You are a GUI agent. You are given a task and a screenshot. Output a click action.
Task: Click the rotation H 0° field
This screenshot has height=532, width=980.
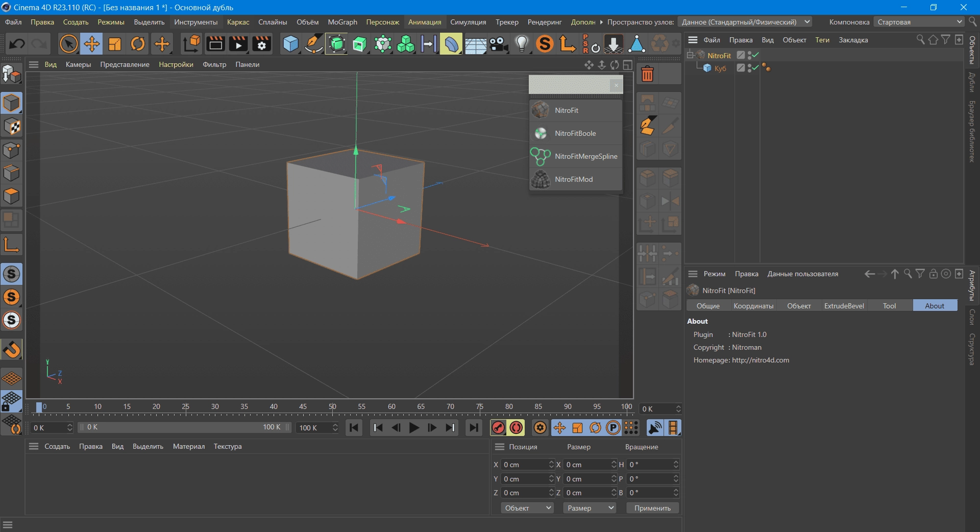(652, 465)
